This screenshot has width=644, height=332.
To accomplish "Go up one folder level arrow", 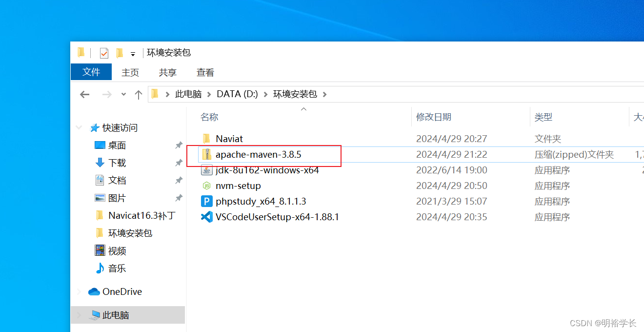I will pyautogui.click(x=138, y=94).
